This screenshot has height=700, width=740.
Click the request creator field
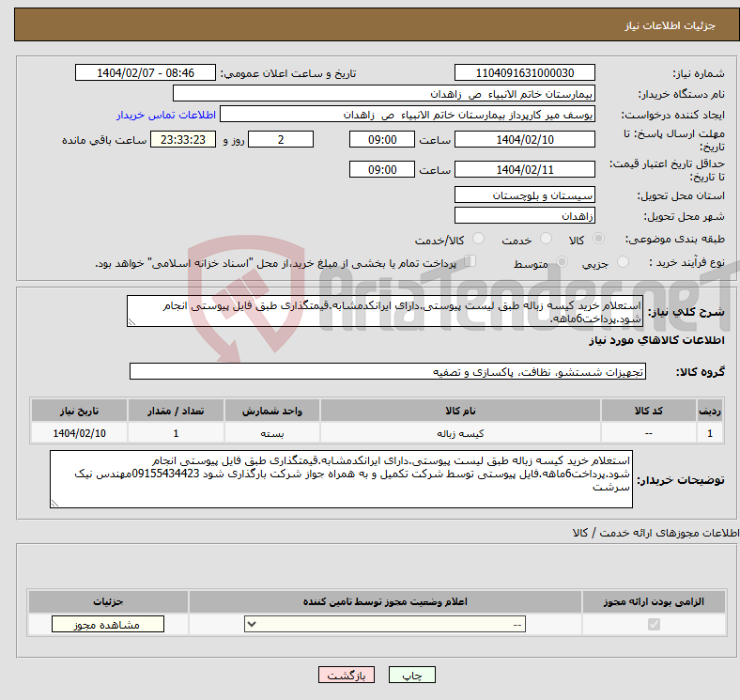[408, 115]
